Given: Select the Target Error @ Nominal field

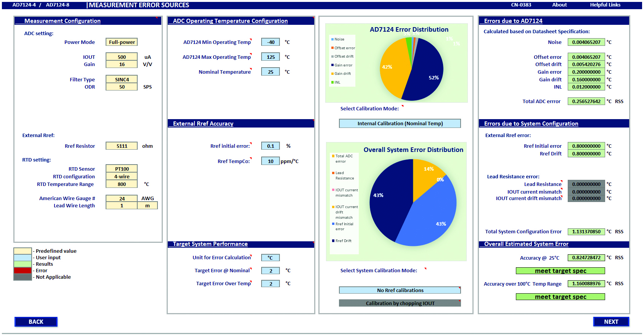Looking at the screenshot, I should [270, 271].
